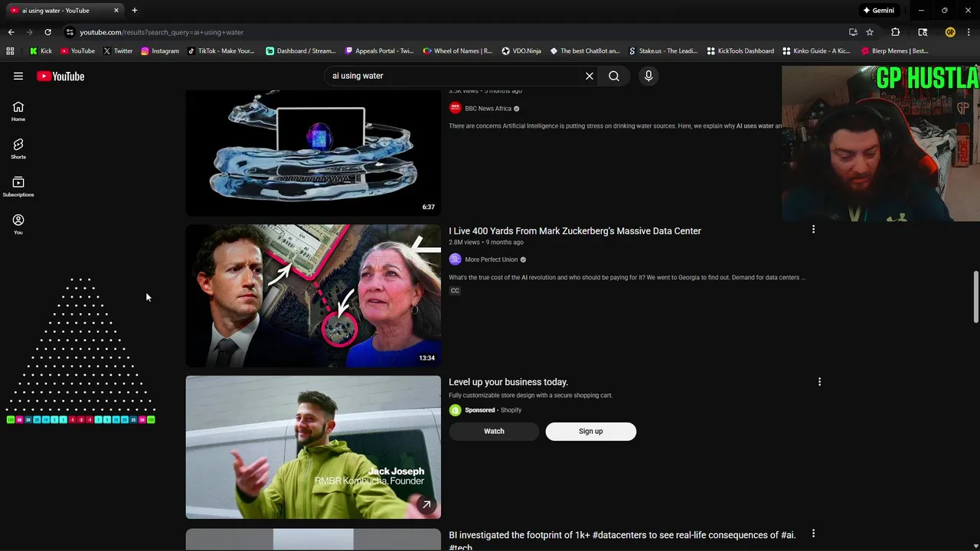Click the CC closed captions badge
Screen dimensions: 980x551
pyautogui.click(x=455, y=291)
